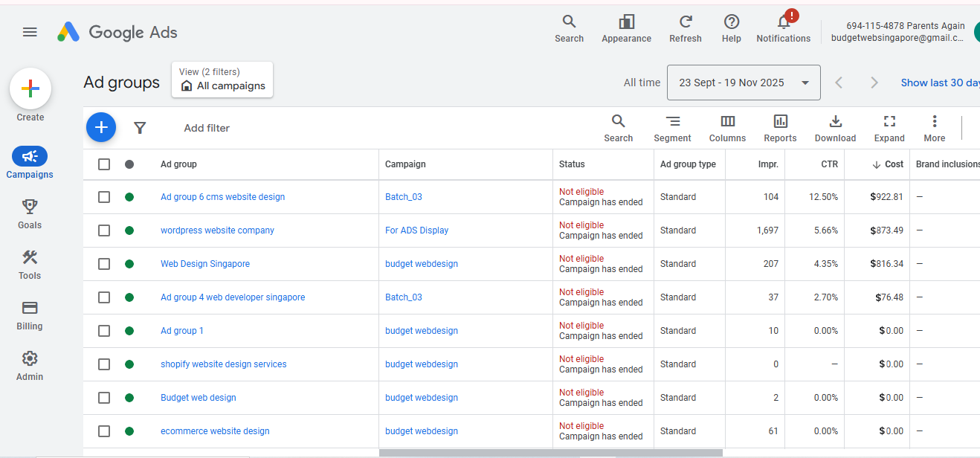This screenshot has width=980, height=458.
Task: Open the More options menu
Action: [x=934, y=122]
